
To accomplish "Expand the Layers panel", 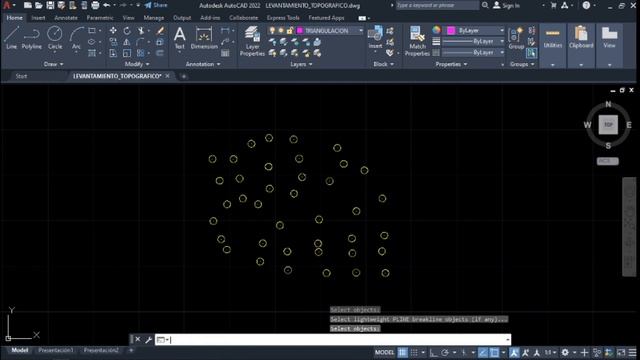I will coord(301,64).
